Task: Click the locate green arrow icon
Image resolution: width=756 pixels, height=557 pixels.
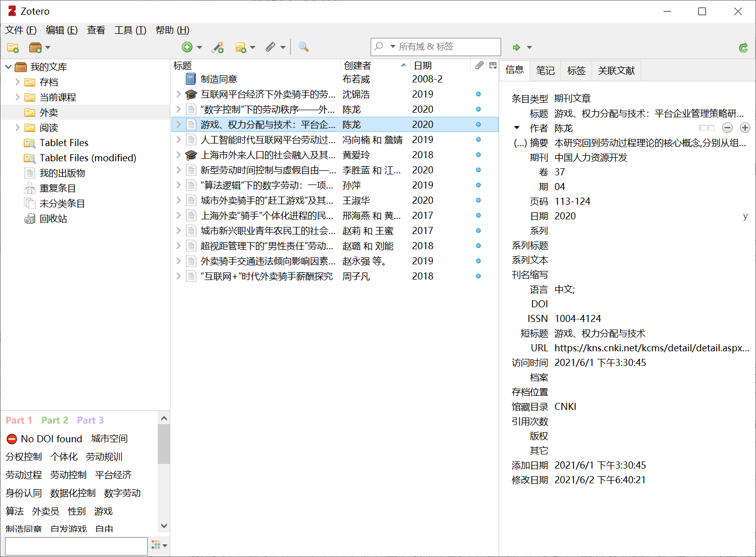Action: [x=516, y=47]
